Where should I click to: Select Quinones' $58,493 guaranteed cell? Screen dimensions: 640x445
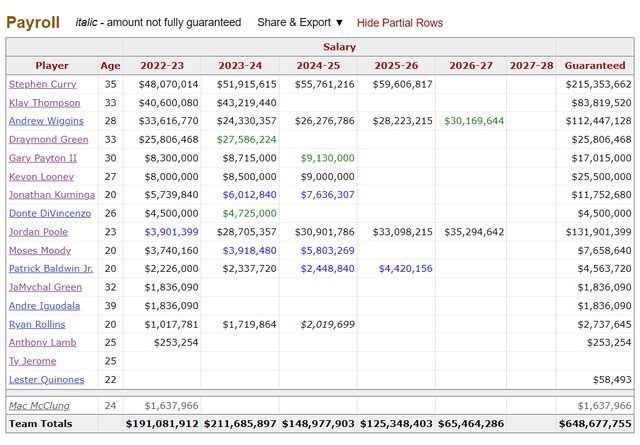595,380
